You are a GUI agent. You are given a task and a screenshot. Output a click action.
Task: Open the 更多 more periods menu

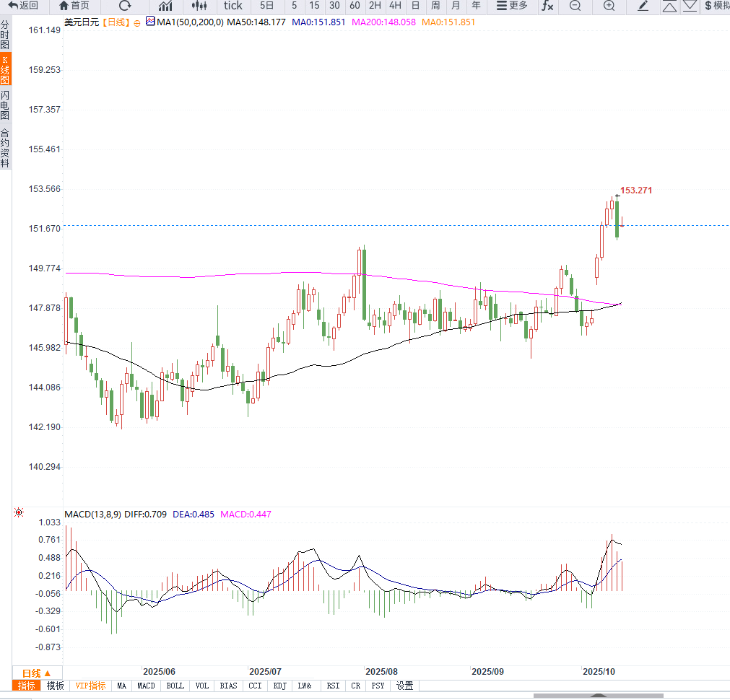pyautogui.click(x=512, y=6)
